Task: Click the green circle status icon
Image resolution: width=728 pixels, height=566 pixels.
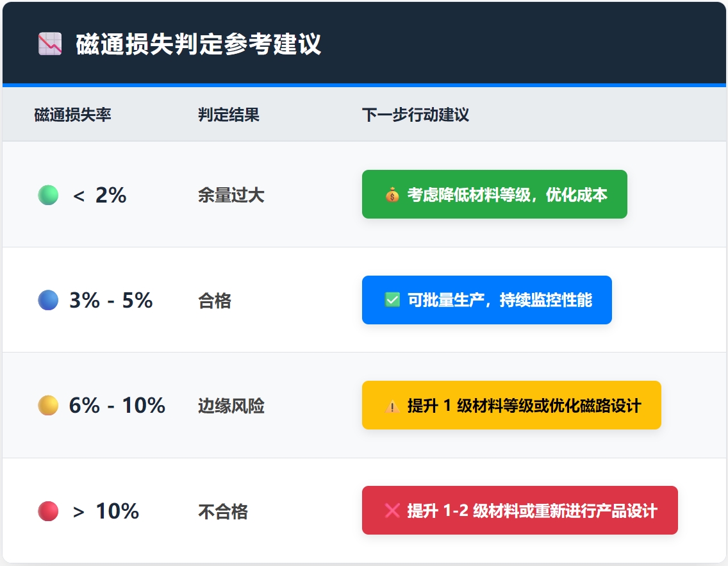Action: point(48,195)
